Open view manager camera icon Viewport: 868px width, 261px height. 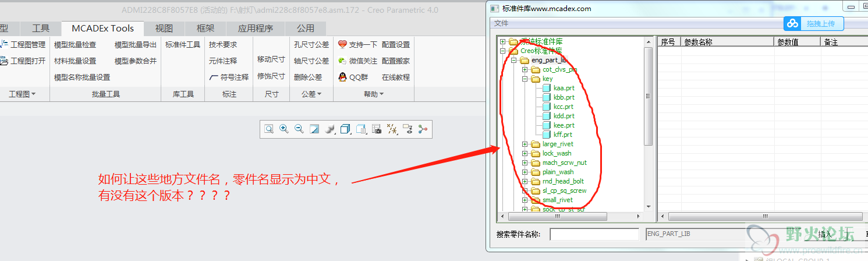coord(376,129)
